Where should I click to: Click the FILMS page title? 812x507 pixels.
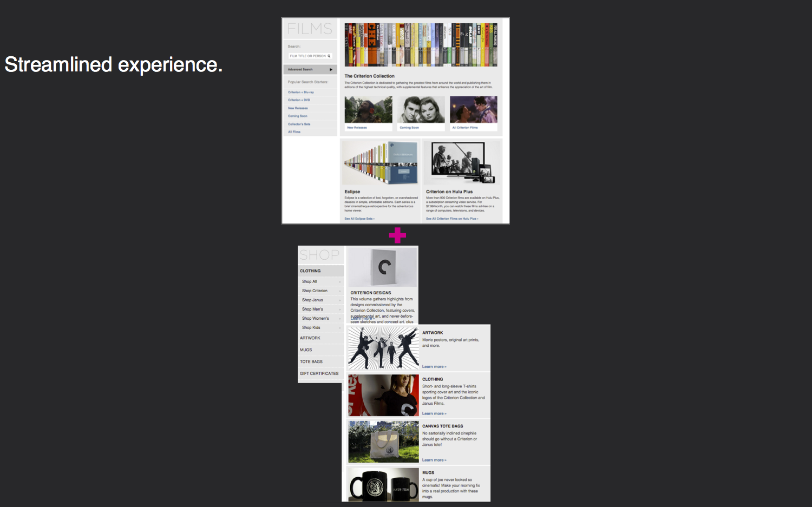click(x=310, y=29)
